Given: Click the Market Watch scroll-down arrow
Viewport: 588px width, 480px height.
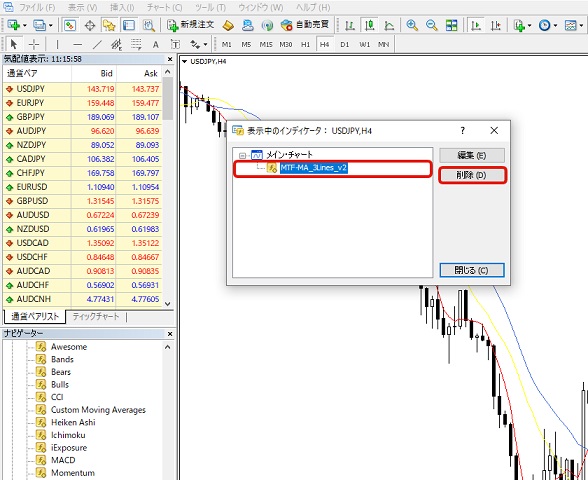Looking at the screenshot, I should [168, 304].
